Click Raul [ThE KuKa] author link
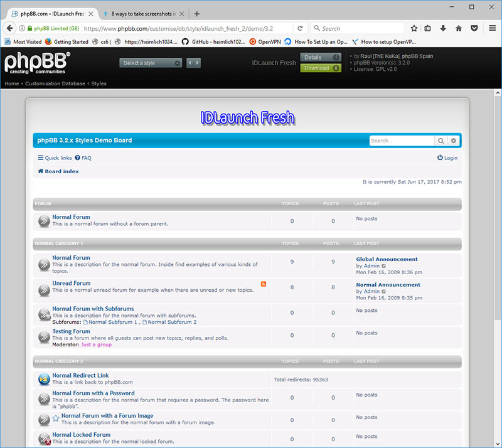502x448 pixels. click(x=380, y=56)
